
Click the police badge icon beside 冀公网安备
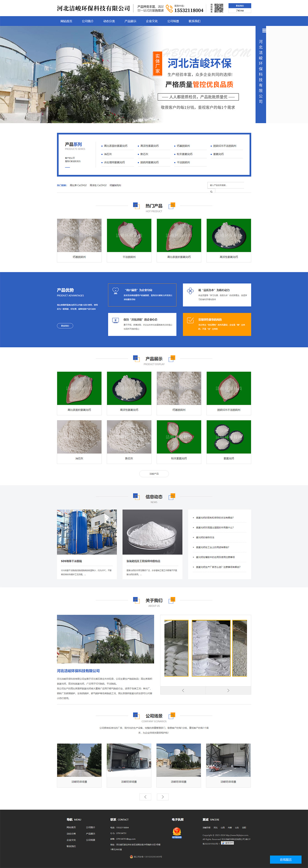pyautogui.click(x=131, y=857)
